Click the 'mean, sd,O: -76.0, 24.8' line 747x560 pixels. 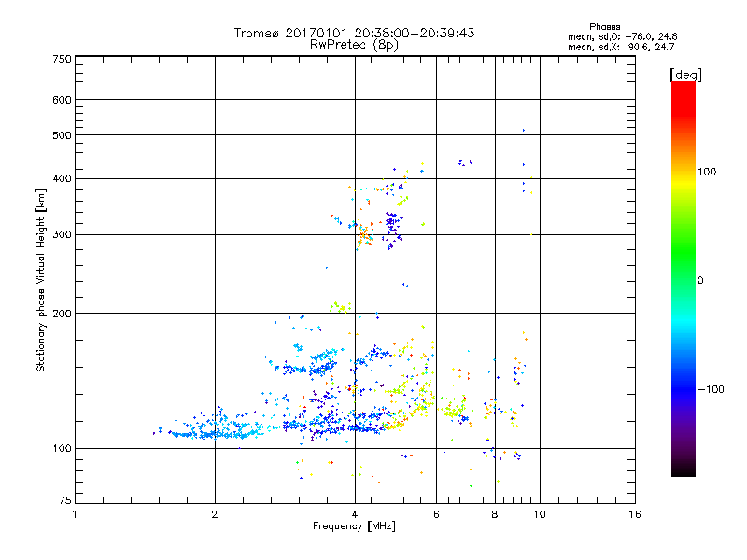[x=622, y=36]
